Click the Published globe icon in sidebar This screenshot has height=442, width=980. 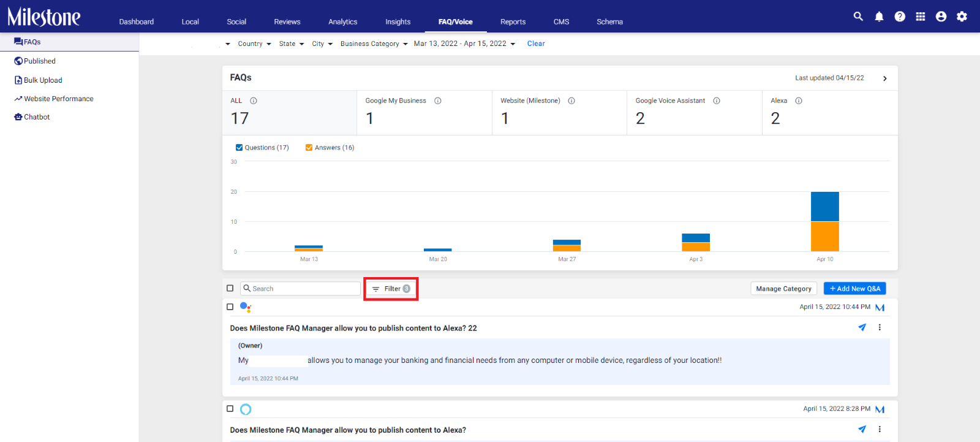tap(18, 61)
